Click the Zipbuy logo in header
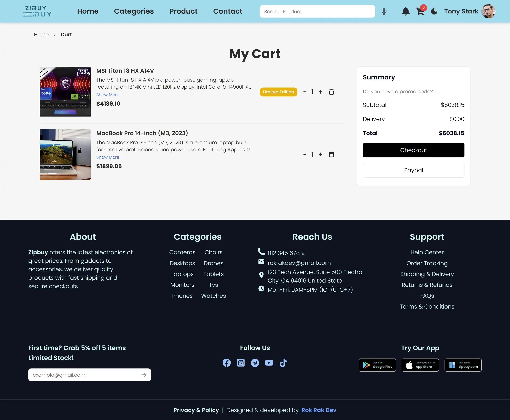 [37, 11]
